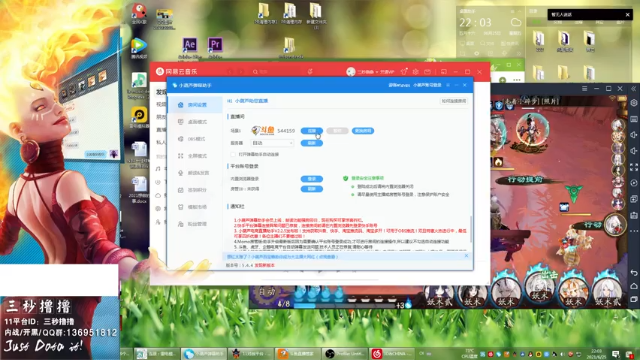Open emulator more options ellipsis
This screenshot has width=640, height=360.
[x=633, y=231]
